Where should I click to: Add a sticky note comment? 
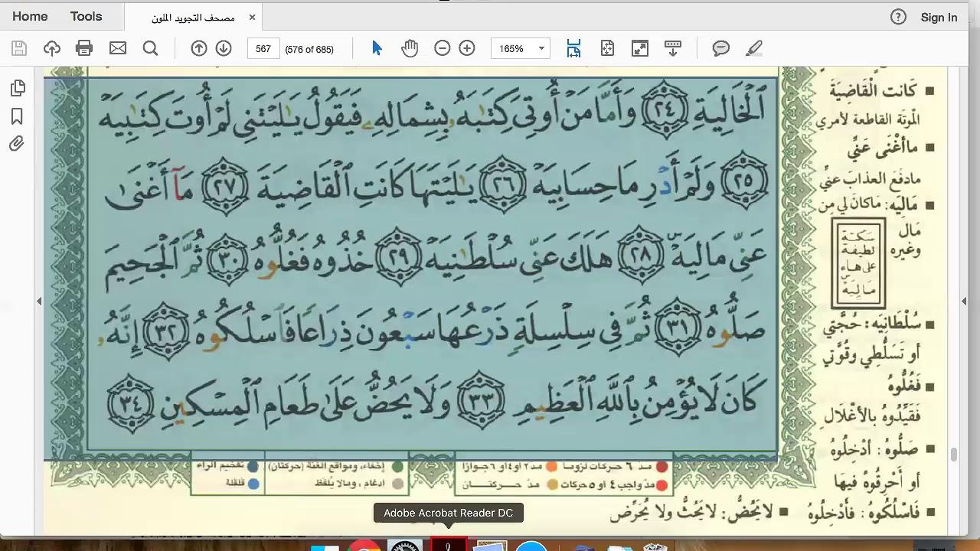click(x=721, y=48)
